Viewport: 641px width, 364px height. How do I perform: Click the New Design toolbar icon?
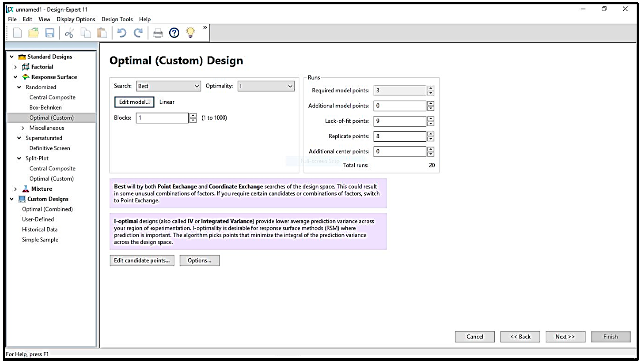[x=17, y=33]
